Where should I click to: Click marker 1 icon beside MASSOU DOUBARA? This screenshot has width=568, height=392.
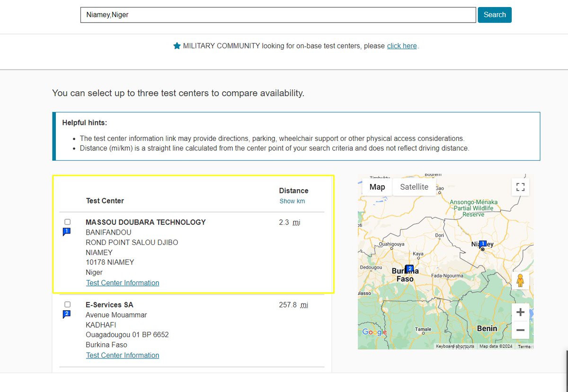point(67,232)
